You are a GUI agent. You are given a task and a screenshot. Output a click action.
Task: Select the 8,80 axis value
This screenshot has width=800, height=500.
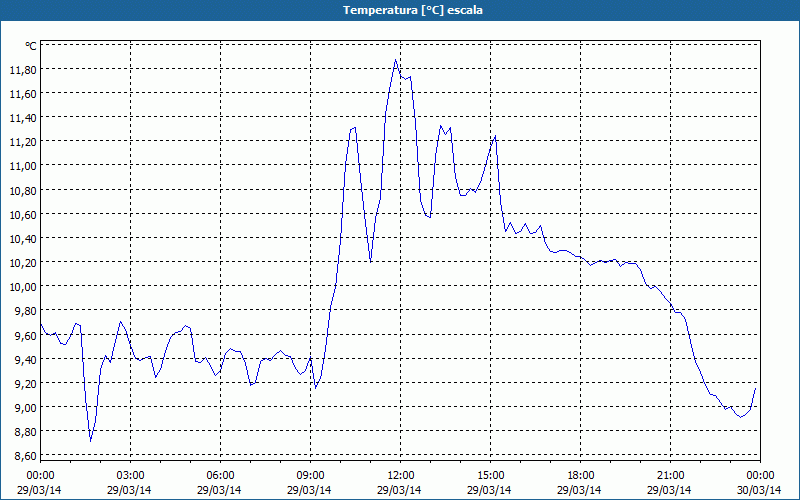coord(26,432)
